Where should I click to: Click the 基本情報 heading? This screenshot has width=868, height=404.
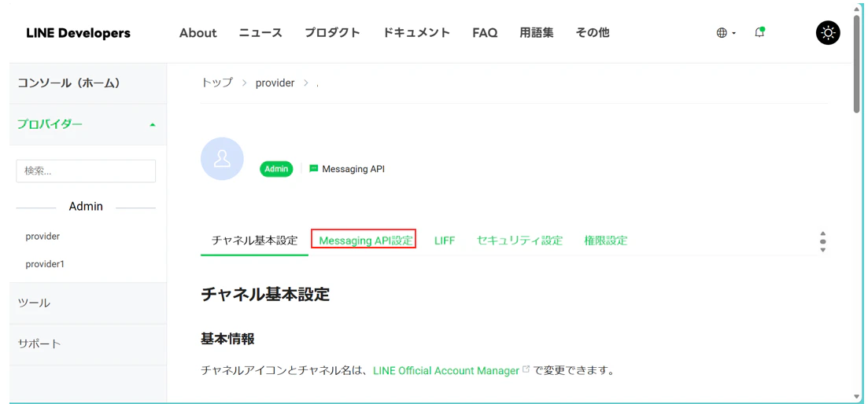click(227, 339)
